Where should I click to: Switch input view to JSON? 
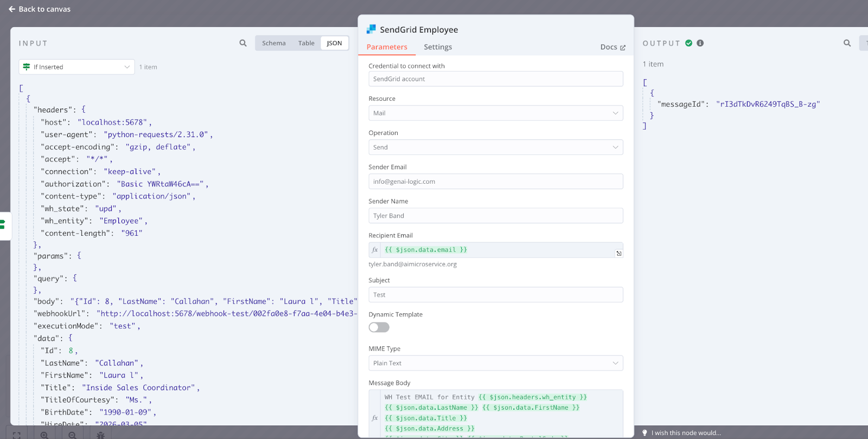[x=334, y=43]
